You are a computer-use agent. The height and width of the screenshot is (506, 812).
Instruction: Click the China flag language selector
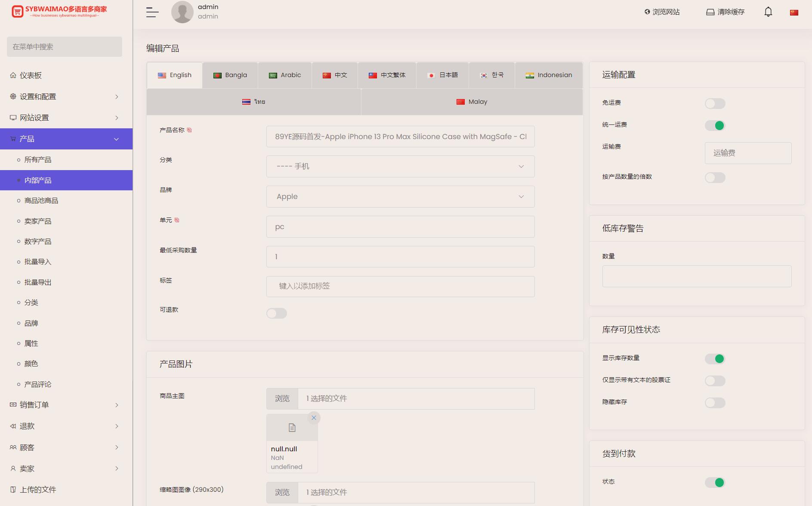[794, 12]
